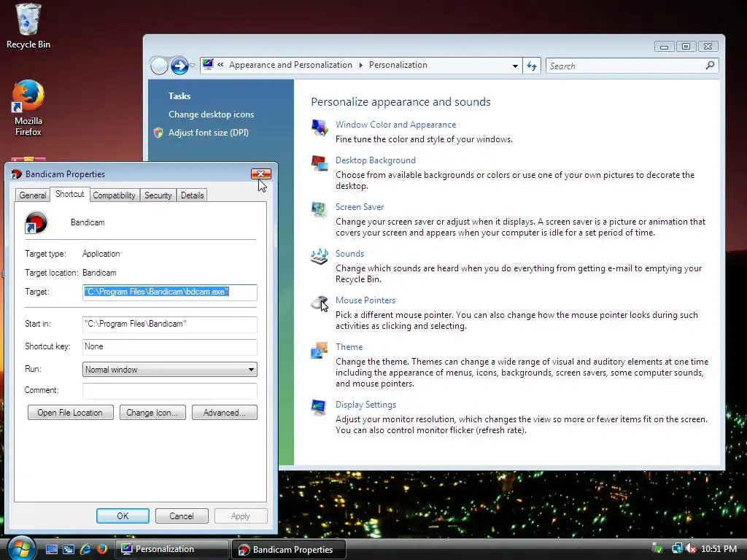
Task: Click the Theme icon
Action: [320, 350]
